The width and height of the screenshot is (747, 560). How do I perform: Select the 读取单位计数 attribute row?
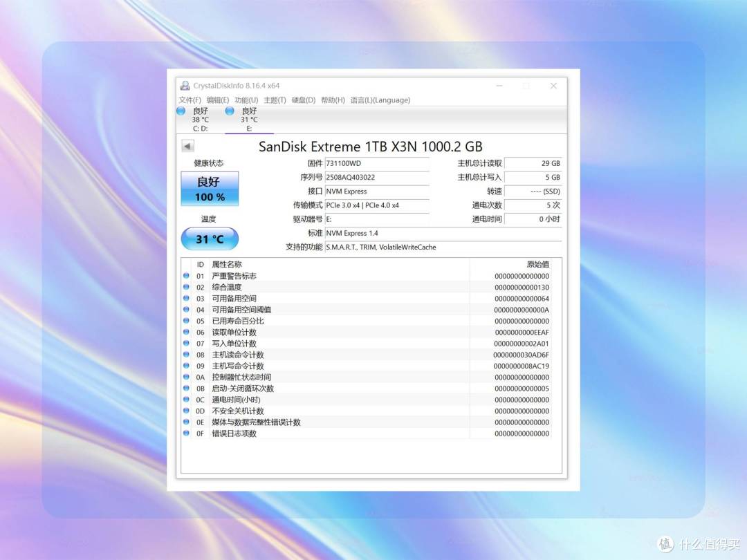click(x=367, y=333)
